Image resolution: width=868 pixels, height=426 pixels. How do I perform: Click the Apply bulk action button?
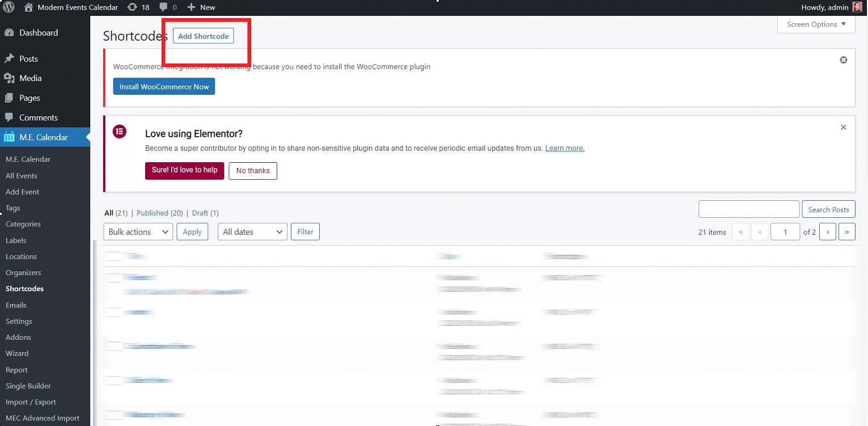click(192, 231)
